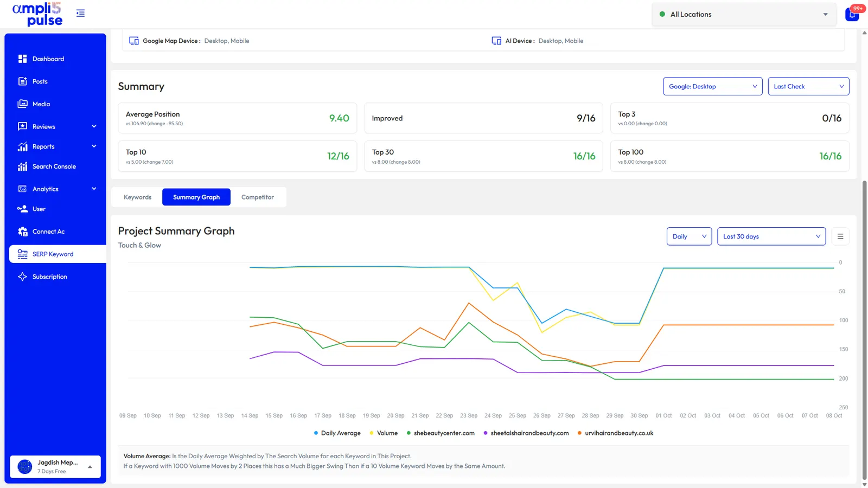868x488 pixels.
Task: Open the All Locations dropdown
Action: click(x=744, y=15)
